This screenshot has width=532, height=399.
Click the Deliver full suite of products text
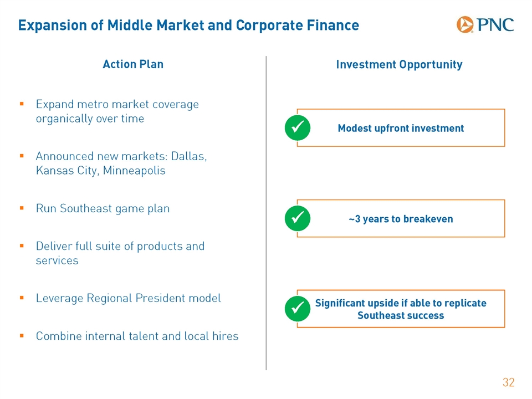(x=120, y=253)
